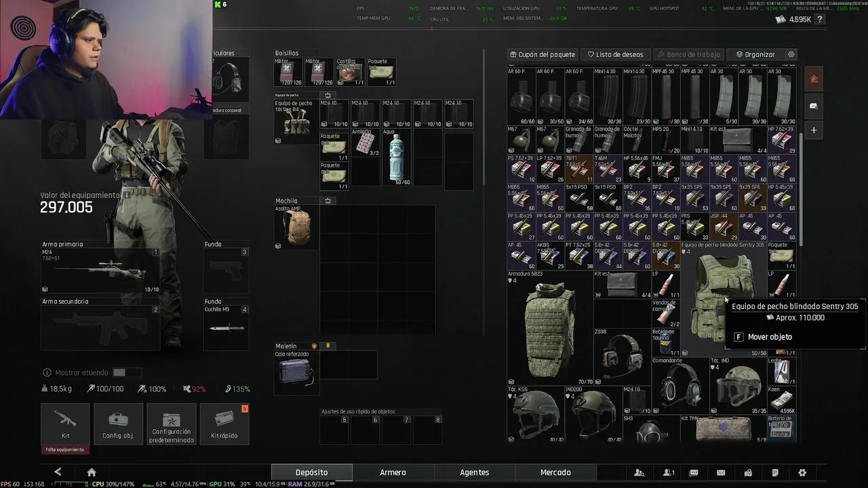This screenshot has height=488, width=868.
Task: Select the M24 rifle in Arma primaria
Action: coord(100,270)
